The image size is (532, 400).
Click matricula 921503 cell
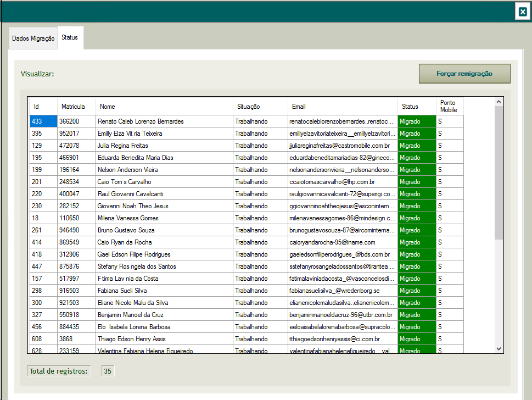tap(76, 303)
